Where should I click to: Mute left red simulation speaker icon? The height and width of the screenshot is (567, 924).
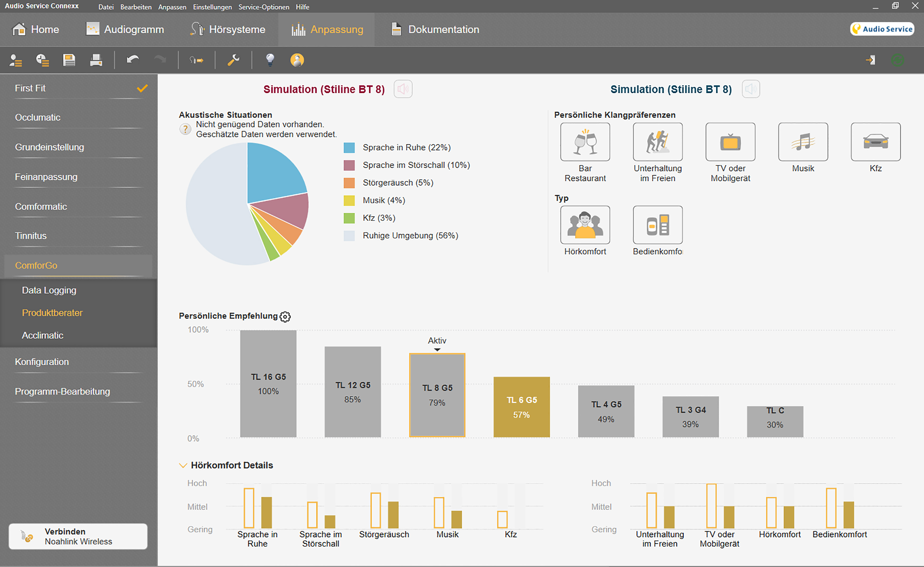pos(403,89)
